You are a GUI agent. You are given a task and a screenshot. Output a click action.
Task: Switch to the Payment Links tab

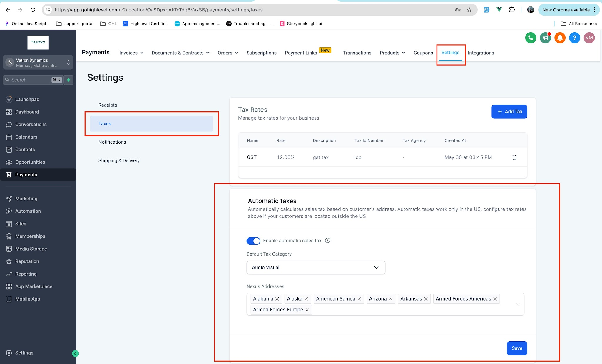coord(301,53)
